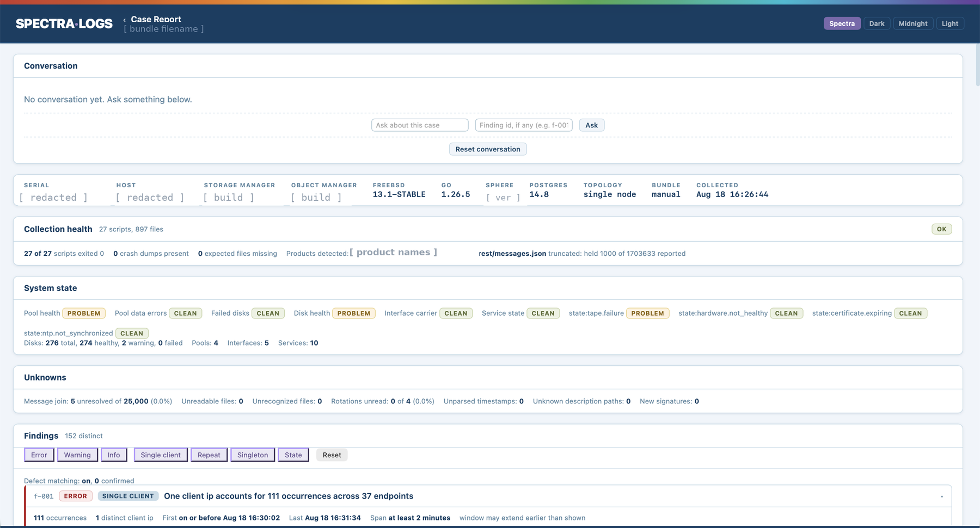Screen dimensions: 980x528
Task: Switch to the Spectra theme
Action: (842, 23)
